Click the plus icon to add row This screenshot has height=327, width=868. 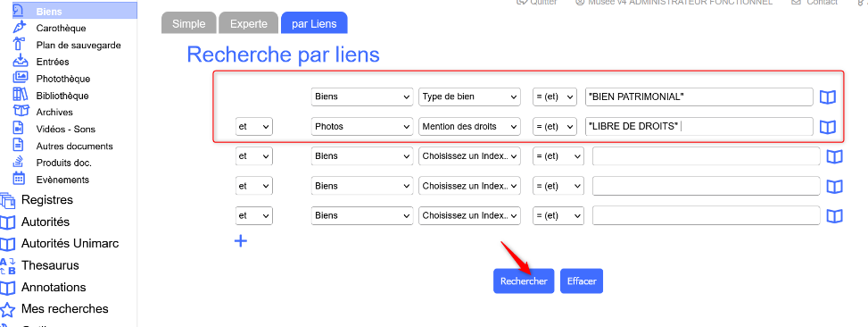(241, 241)
